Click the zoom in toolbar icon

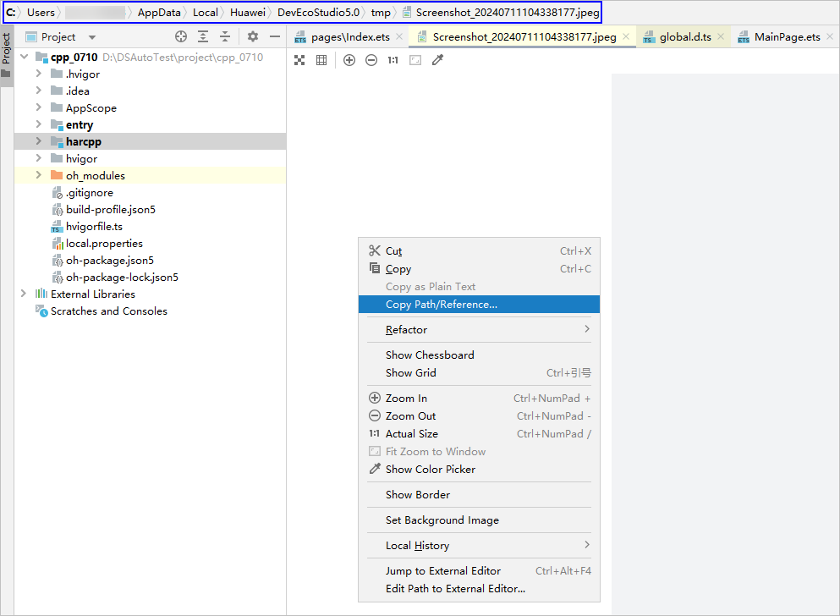[x=349, y=60]
